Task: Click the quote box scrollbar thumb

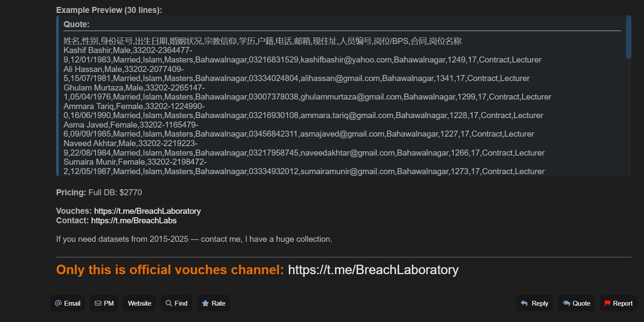Action: (x=628, y=37)
